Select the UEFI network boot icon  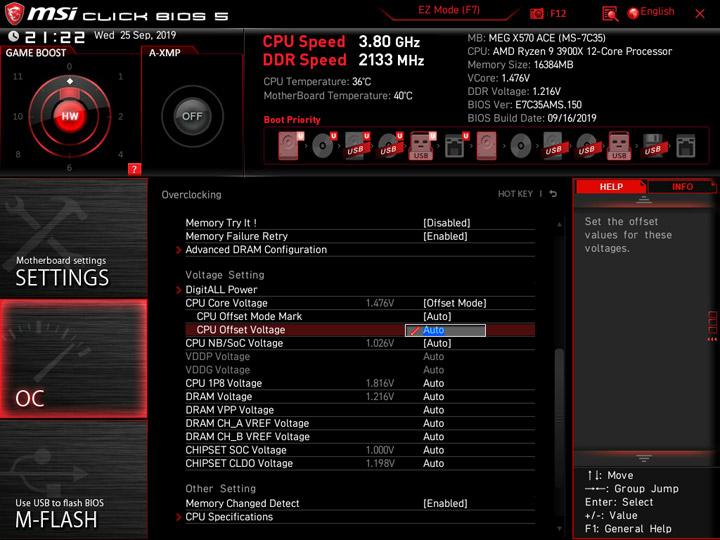[456, 146]
